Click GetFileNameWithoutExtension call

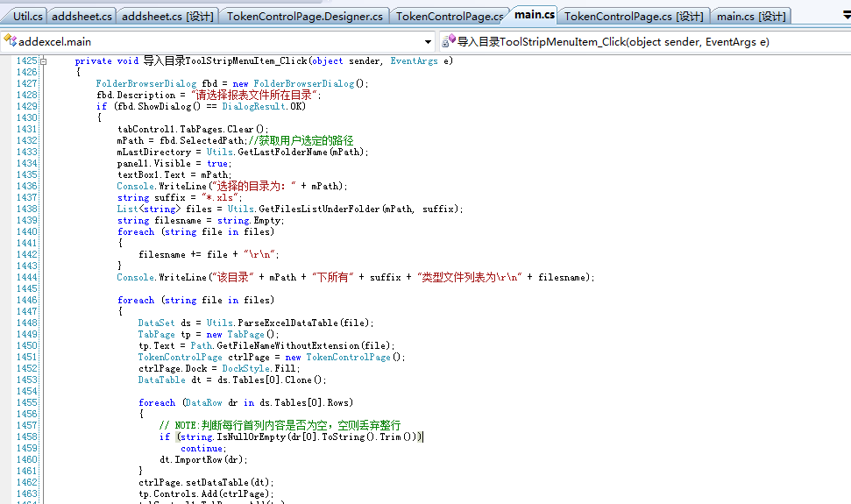(288, 345)
